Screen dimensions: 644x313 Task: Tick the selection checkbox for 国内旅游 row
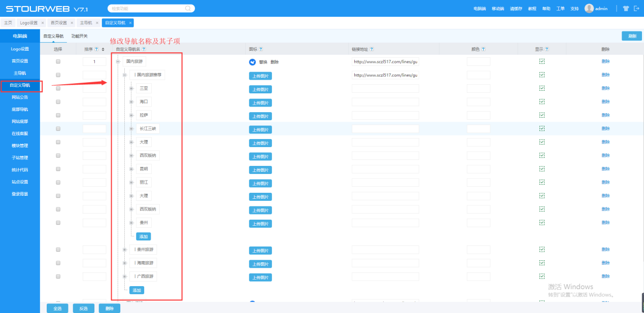point(58,61)
